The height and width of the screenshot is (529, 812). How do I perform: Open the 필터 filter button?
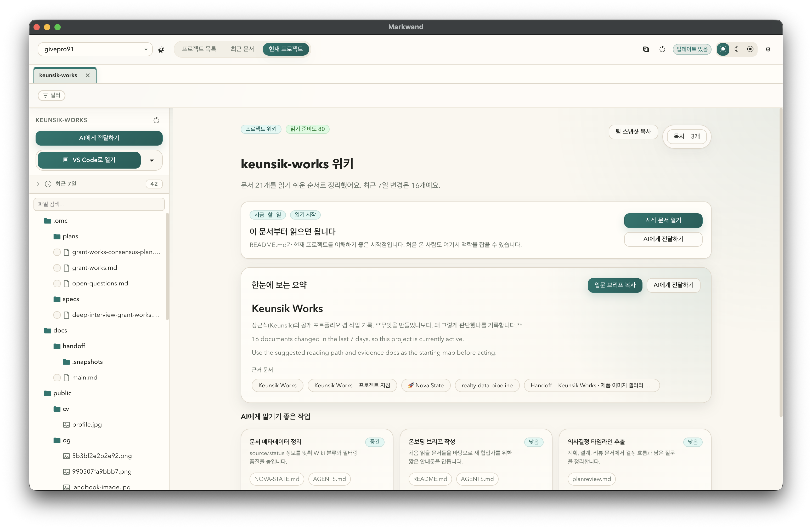pyautogui.click(x=52, y=95)
